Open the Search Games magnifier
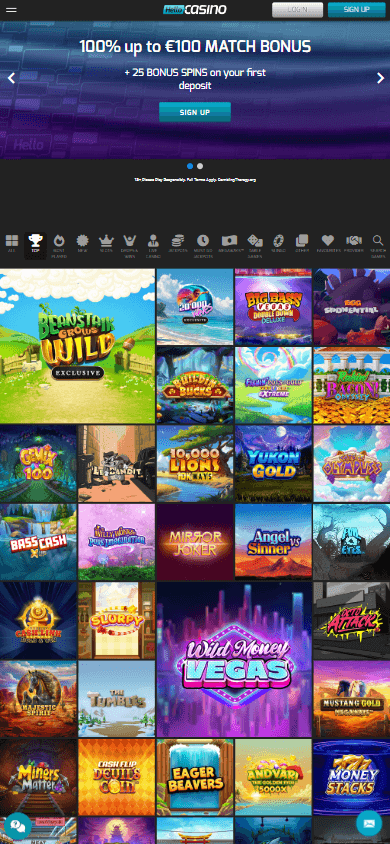 click(x=378, y=246)
